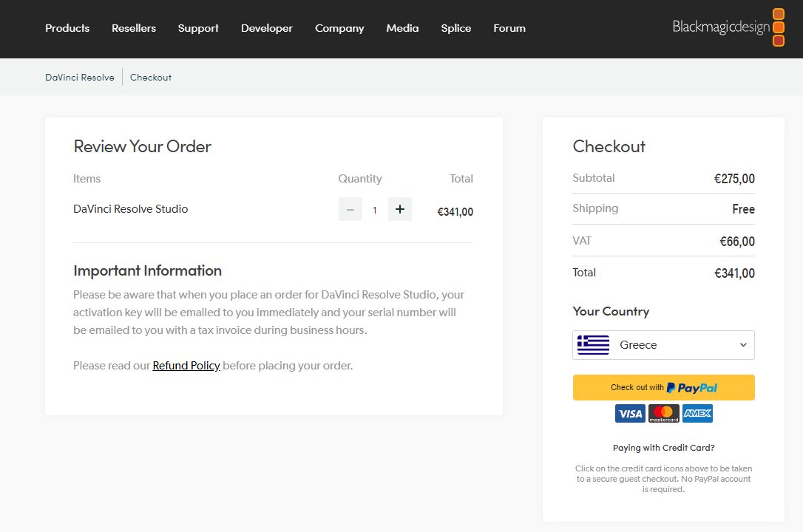
Task: Click the country dropdown chevron arrow
Action: (x=743, y=345)
